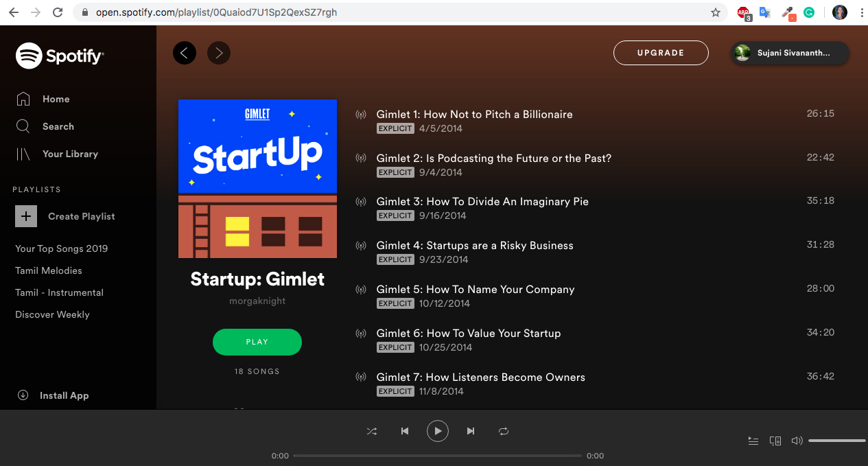Go back with Spotify's round back arrow
This screenshot has height=466, width=868.
pyautogui.click(x=185, y=53)
